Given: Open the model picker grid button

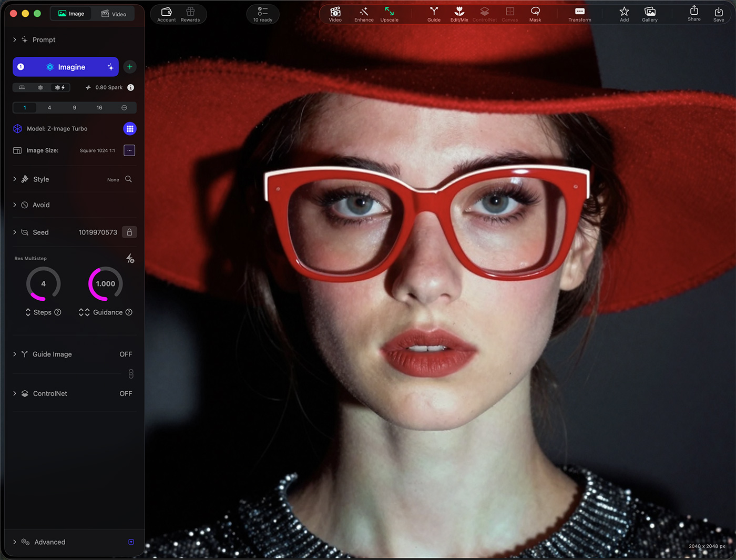Looking at the screenshot, I should tap(130, 129).
